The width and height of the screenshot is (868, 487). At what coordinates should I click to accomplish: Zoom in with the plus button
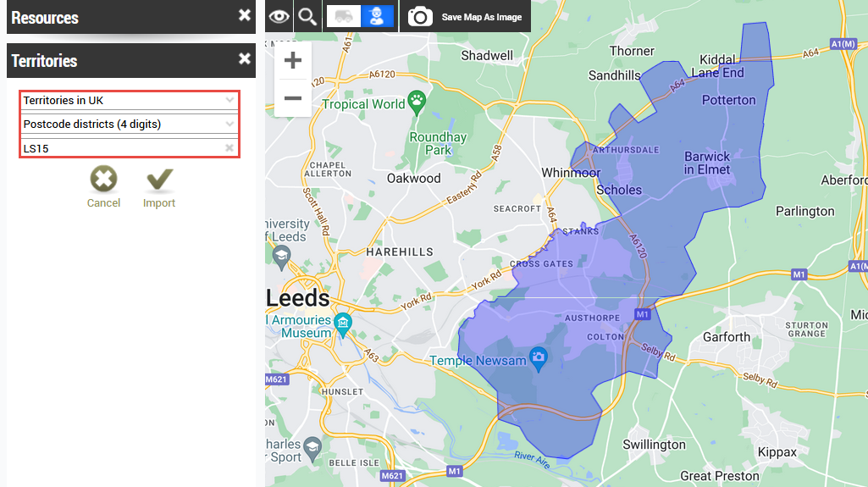[293, 61]
